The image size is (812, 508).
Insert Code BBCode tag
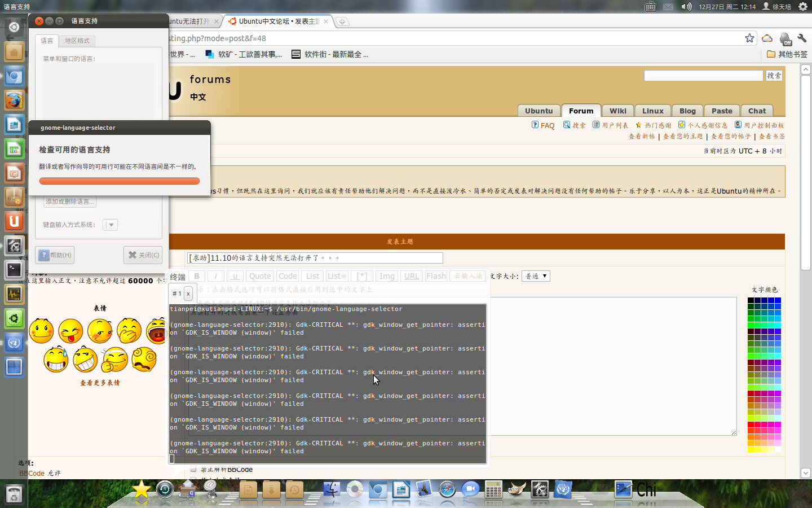(x=288, y=276)
